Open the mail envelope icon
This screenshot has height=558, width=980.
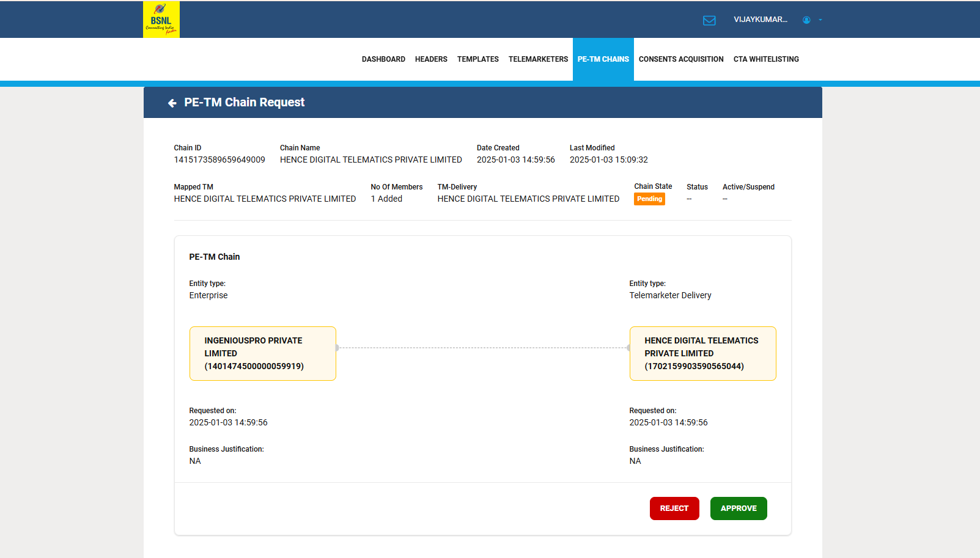click(x=709, y=20)
